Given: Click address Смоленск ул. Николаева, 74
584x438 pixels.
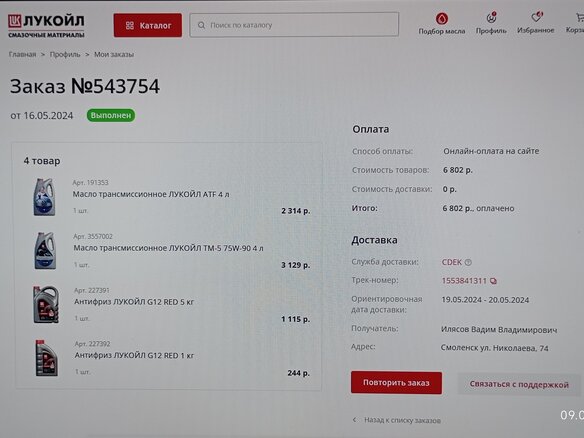Looking at the screenshot, I should [495, 348].
